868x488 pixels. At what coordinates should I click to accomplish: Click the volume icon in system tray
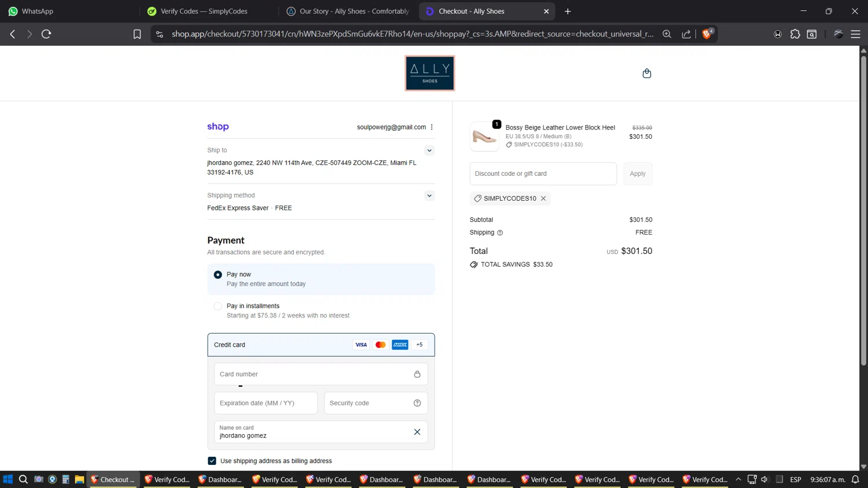[x=764, y=479]
